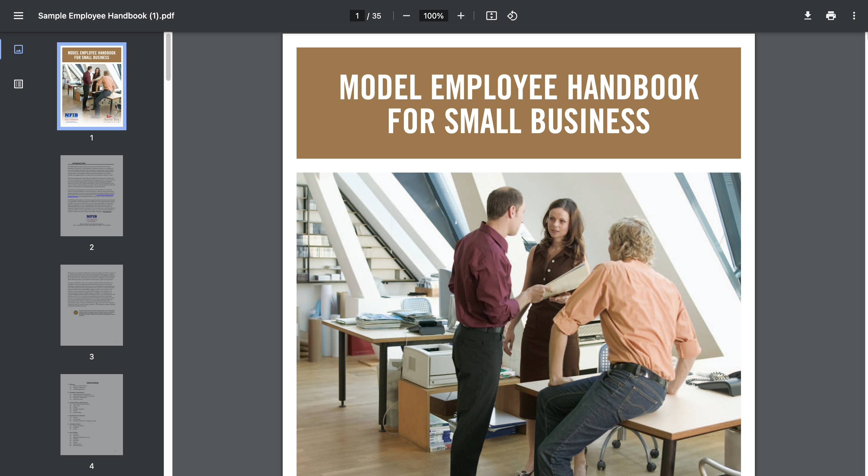
Task: Fit the page to the window
Action: tap(491, 16)
